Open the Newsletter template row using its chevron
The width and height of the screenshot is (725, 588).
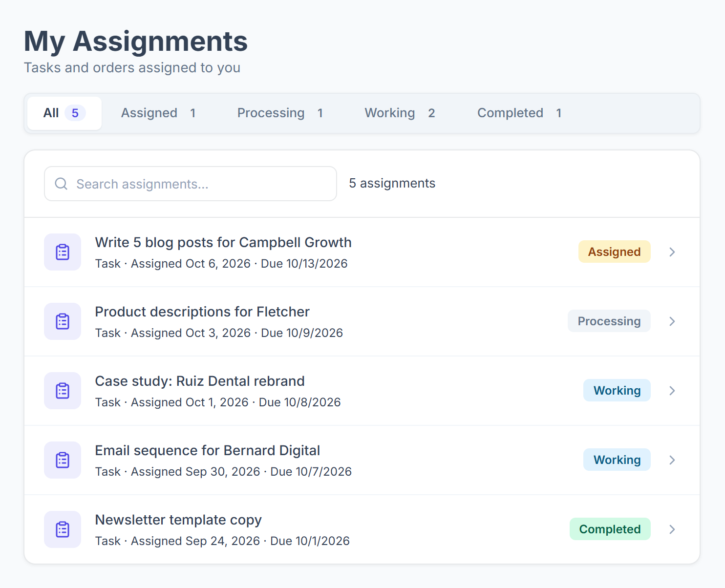point(672,529)
